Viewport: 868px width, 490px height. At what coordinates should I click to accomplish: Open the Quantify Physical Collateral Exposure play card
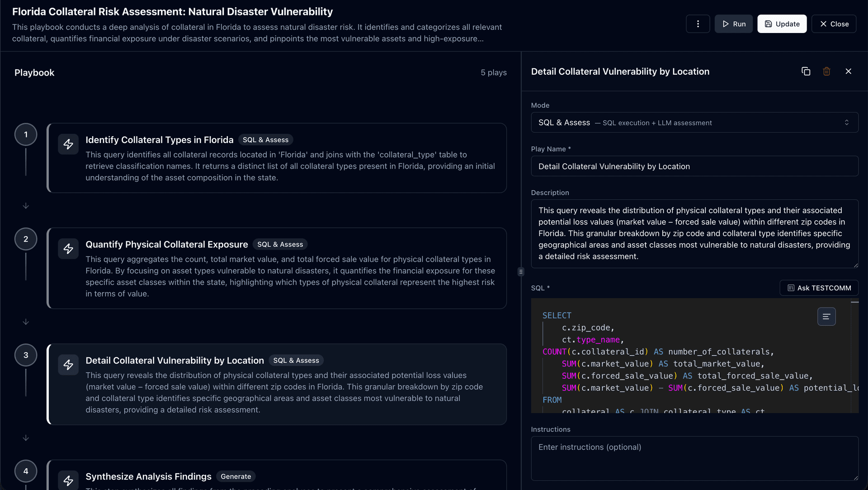click(277, 268)
